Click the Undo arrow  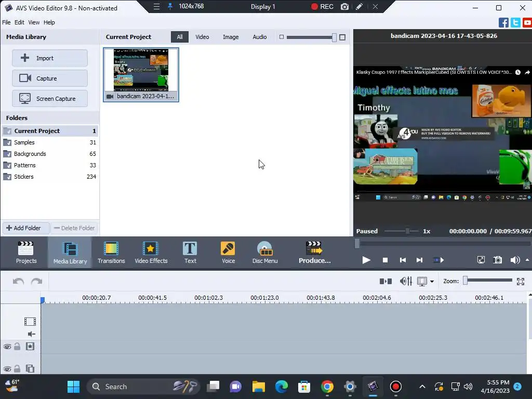pos(18,281)
